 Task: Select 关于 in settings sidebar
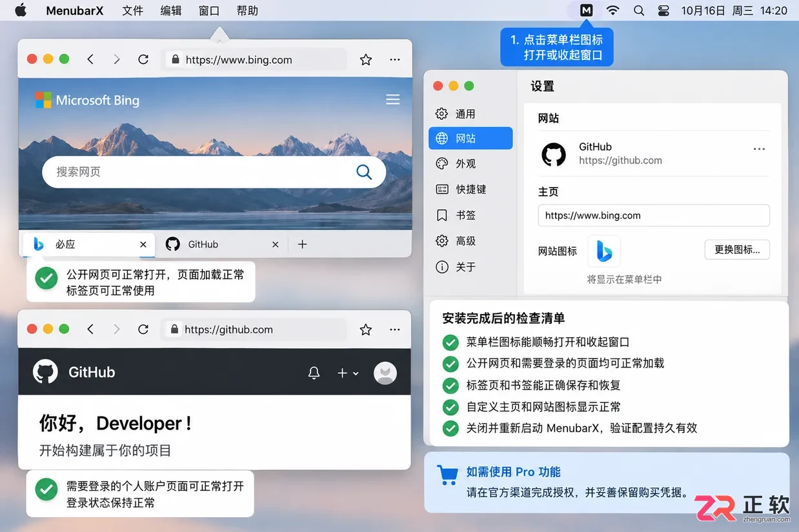coord(470,266)
